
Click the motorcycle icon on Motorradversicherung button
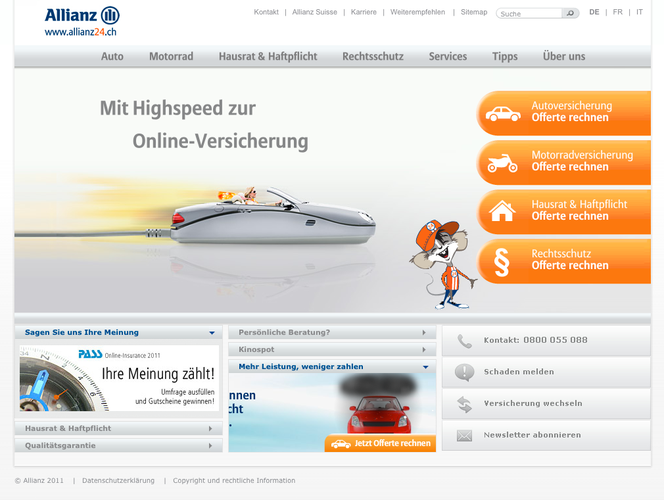(502, 163)
